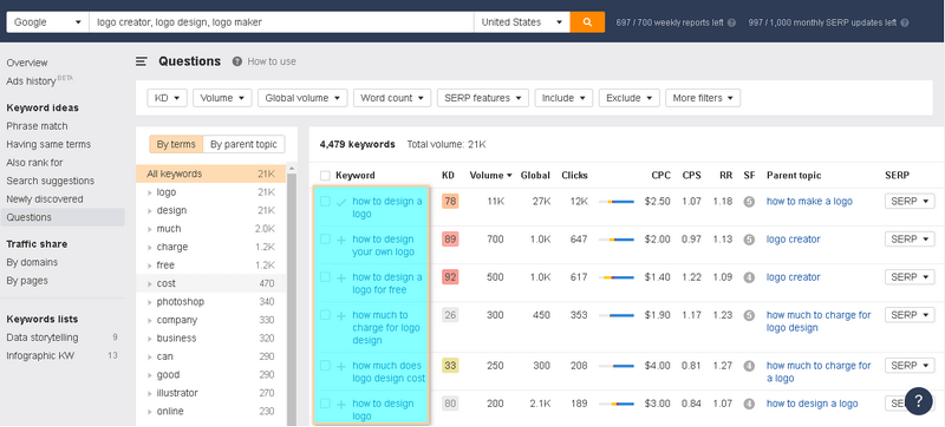Open the More filters dropdown
The height and width of the screenshot is (427, 945).
703,98
